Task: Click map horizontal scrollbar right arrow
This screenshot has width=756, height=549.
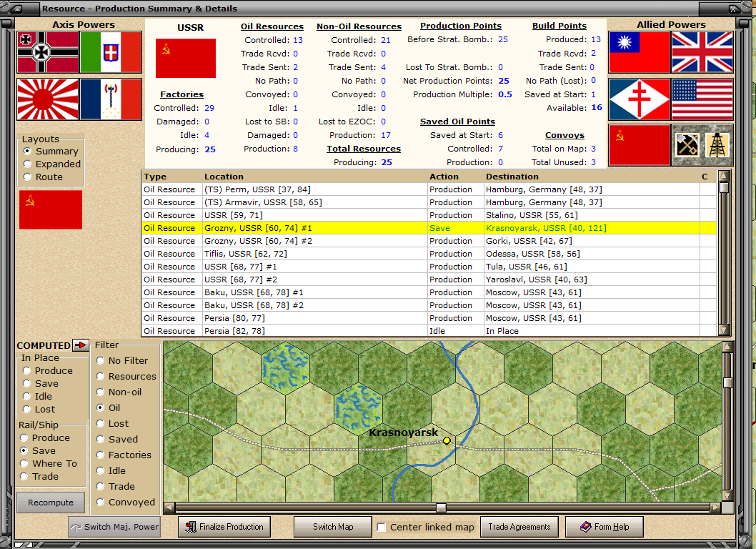Action: [715, 508]
